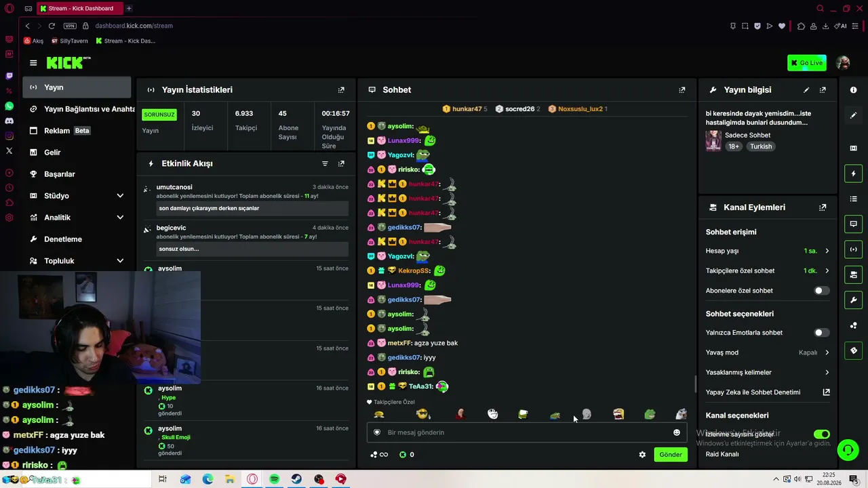This screenshot has height=488, width=868.
Task: Open Instagram in the Opera sidebar
Action: click(9, 136)
